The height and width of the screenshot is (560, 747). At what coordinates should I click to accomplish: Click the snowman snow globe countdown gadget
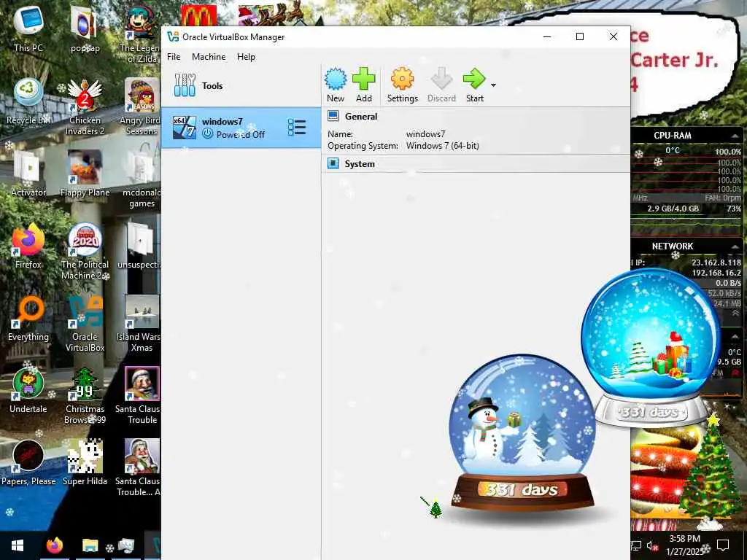point(522,432)
